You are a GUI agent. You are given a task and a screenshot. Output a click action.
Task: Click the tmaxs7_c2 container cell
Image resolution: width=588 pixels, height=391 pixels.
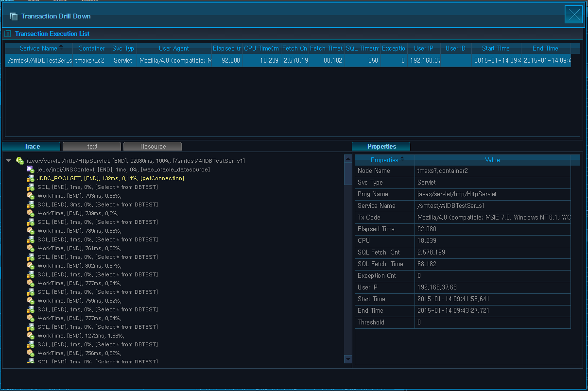coord(91,61)
